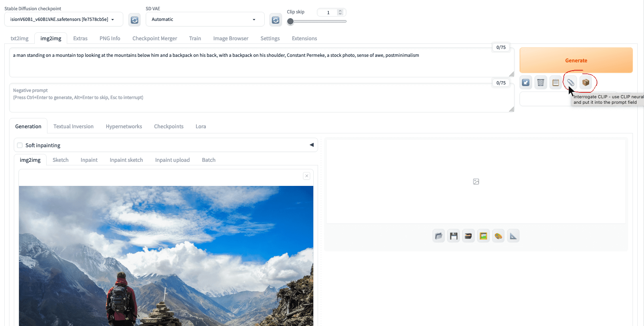
Task: Switch to the Checkpoints tab
Action: pyautogui.click(x=169, y=126)
